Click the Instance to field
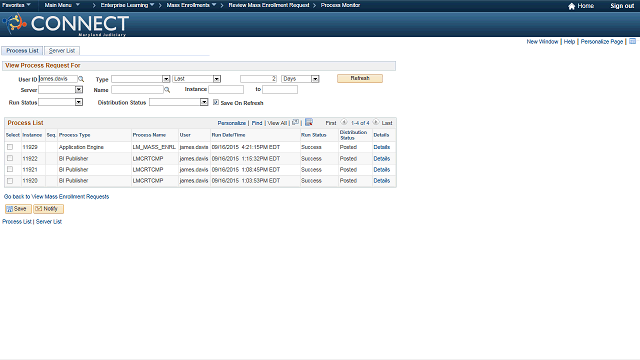The image size is (640, 360). (280, 89)
